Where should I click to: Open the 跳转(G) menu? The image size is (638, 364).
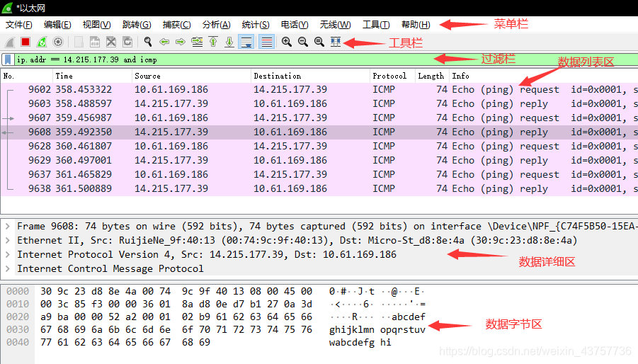click(x=137, y=25)
